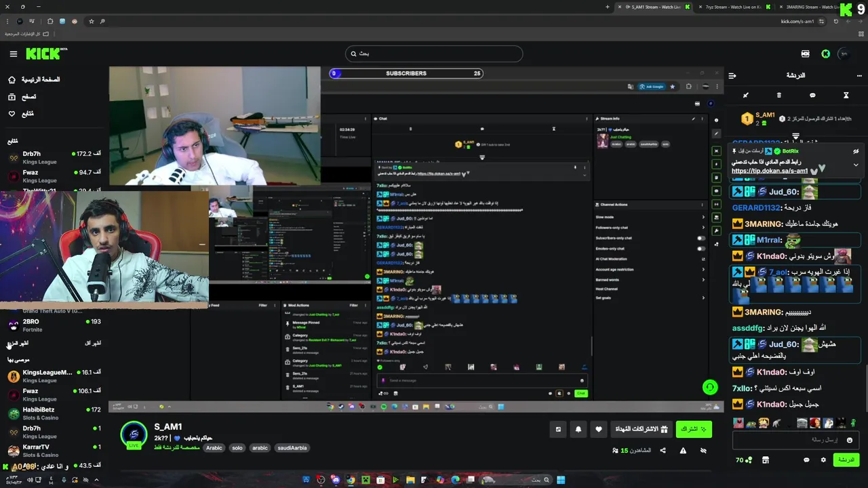Open chat settings gear icon
The image size is (868, 488).
[x=823, y=460]
